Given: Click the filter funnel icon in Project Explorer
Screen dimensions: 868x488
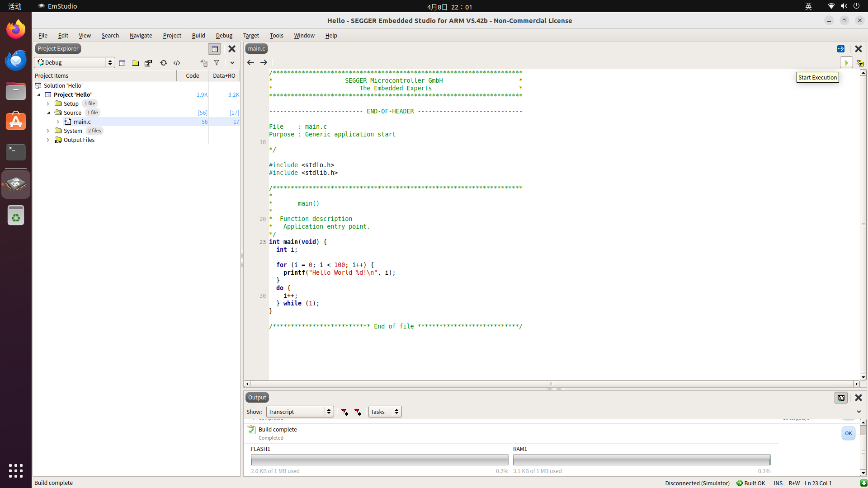Looking at the screenshot, I should tap(217, 63).
